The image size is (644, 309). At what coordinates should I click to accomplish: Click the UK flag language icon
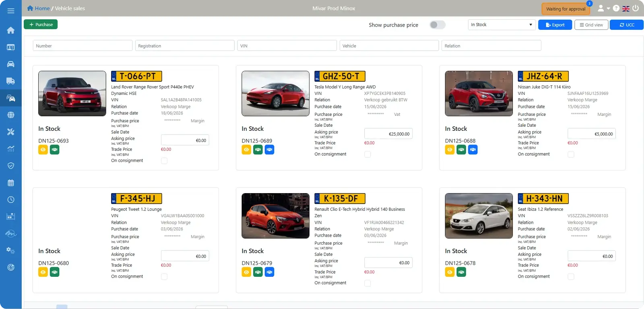click(x=626, y=8)
